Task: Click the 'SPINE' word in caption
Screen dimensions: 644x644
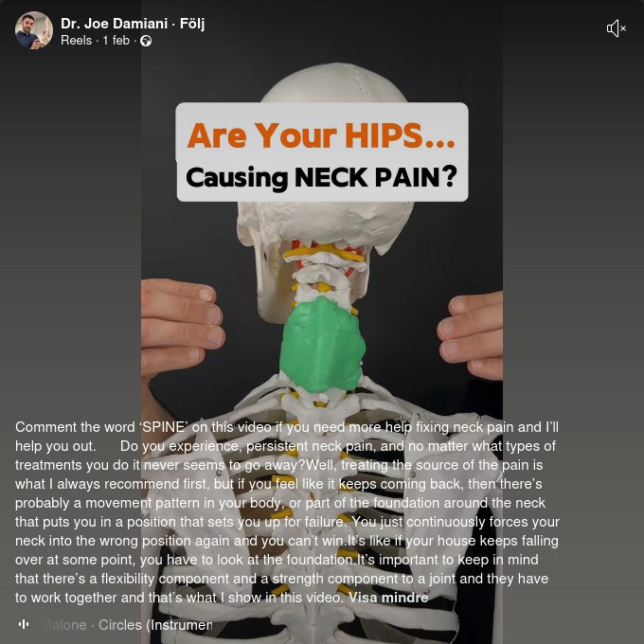Action: pyautogui.click(x=163, y=427)
